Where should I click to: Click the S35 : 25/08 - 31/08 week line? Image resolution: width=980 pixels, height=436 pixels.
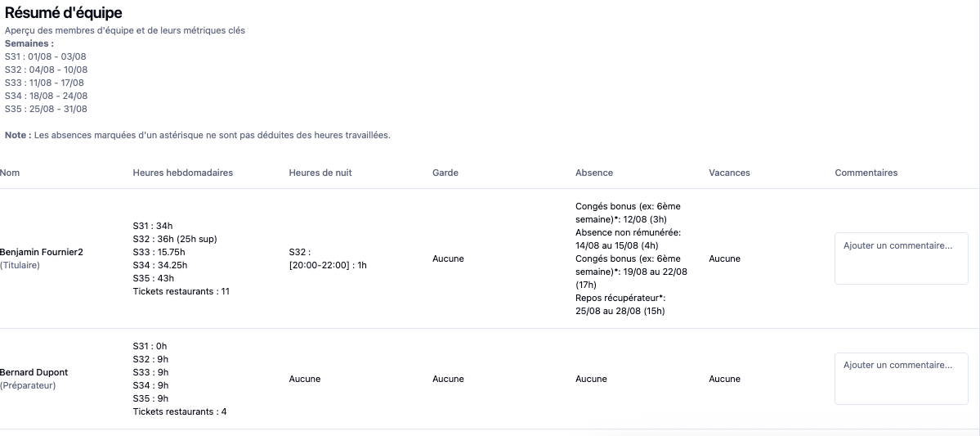[46, 109]
